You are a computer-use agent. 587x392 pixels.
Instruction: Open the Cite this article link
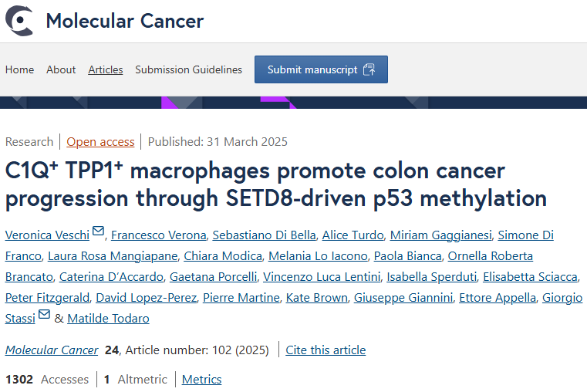point(326,350)
